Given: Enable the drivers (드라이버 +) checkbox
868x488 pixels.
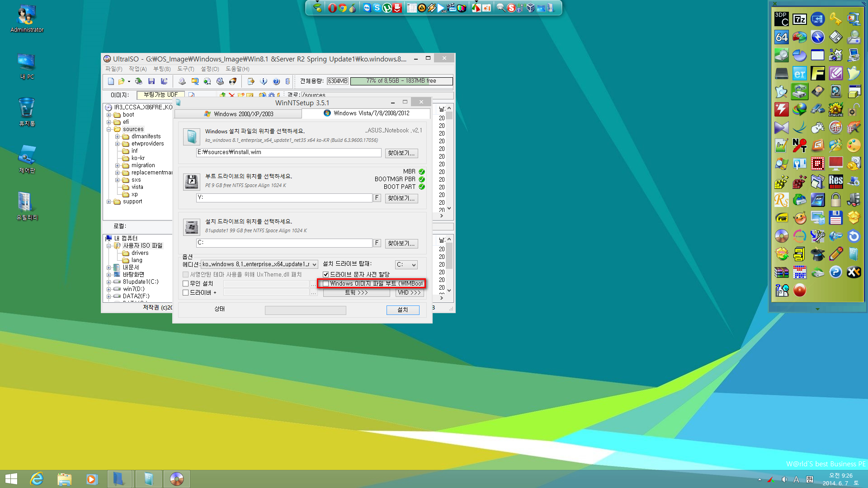Looking at the screenshot, I should pos(185,293).
